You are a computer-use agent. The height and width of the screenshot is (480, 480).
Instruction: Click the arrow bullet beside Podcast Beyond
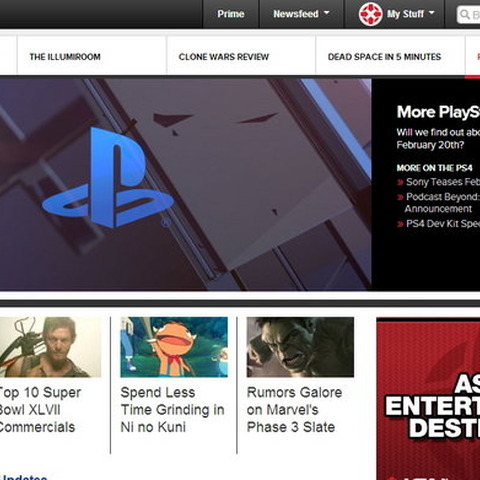tap(400, 197)
